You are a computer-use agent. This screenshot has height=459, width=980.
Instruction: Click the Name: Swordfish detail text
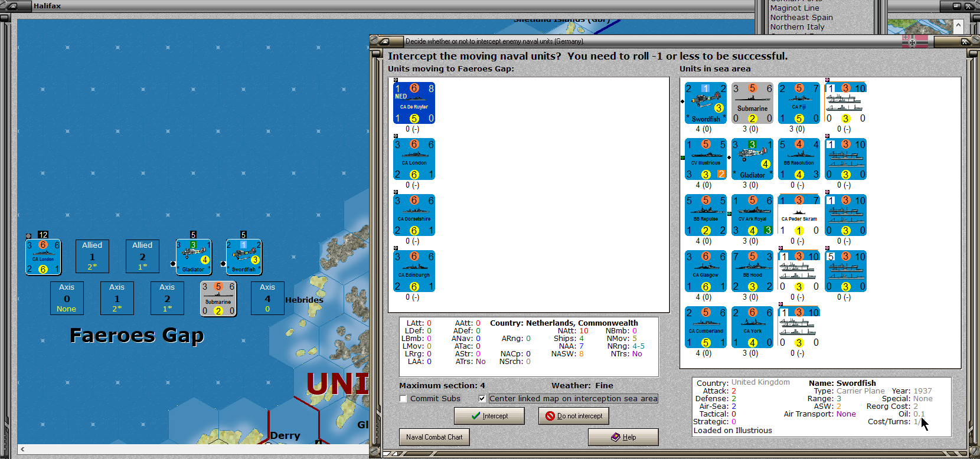click(x=842, y=383)
